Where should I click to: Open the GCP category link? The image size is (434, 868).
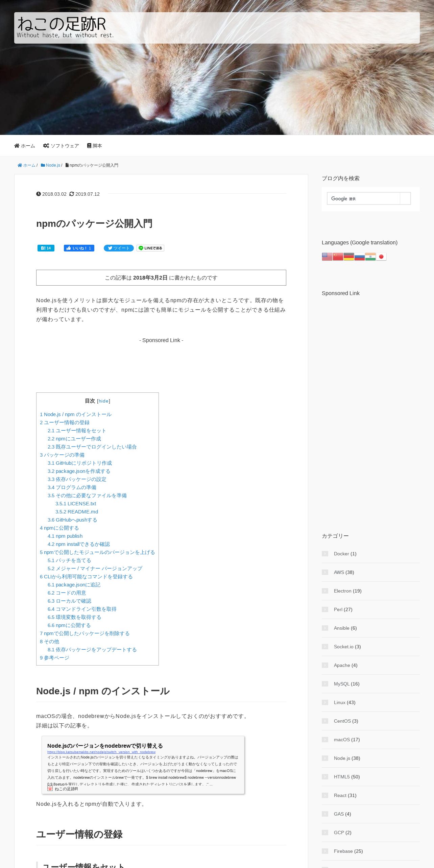tap(339, 833)
